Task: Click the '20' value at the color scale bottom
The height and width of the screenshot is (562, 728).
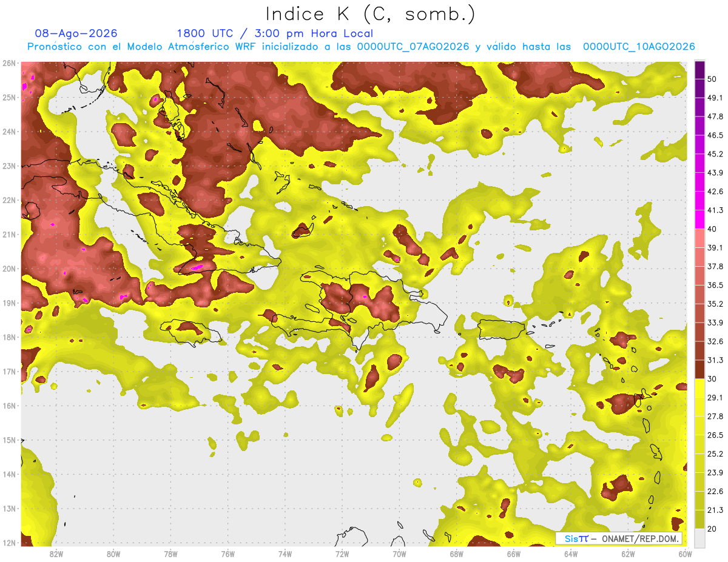Action: [x=712, y=529]
